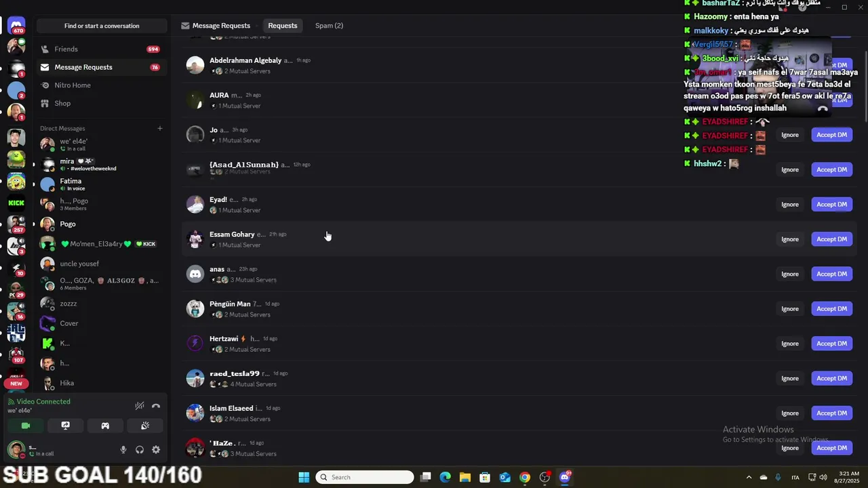Start screen sharing in voice panel

(65, 426)
